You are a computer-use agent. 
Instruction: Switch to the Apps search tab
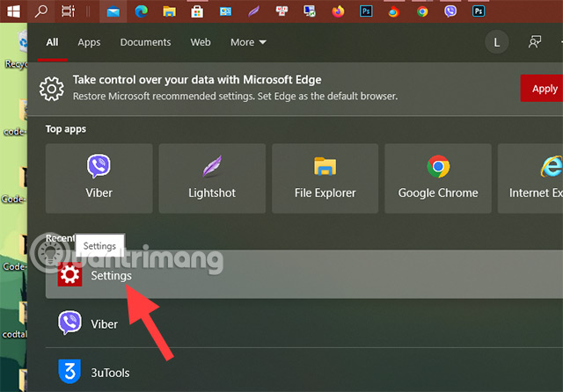(x=89, y=42)
